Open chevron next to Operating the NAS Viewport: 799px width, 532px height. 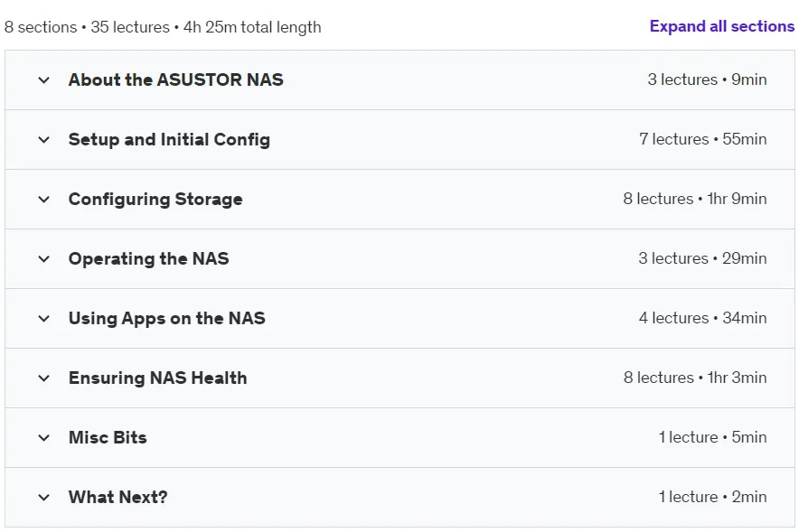pyautogui.click(x=43, y=258)
